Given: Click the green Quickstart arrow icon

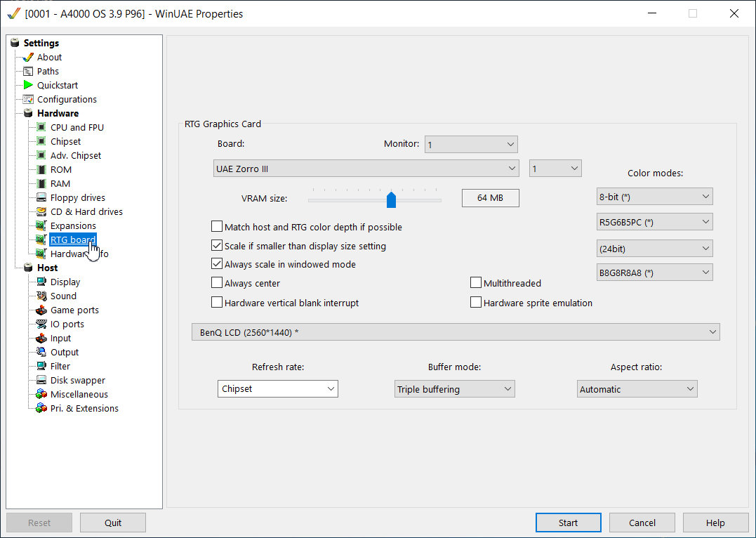Looking at the screenshot, I should click(x=29, y=85).
